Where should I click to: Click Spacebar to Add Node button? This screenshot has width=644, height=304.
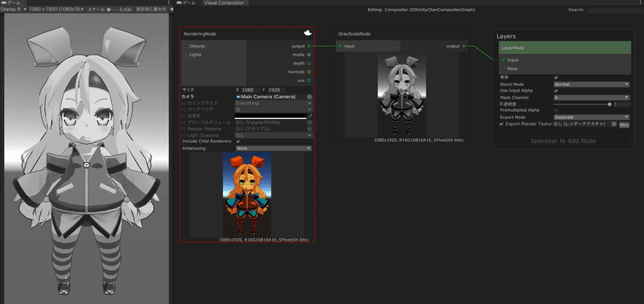(563, 141)
